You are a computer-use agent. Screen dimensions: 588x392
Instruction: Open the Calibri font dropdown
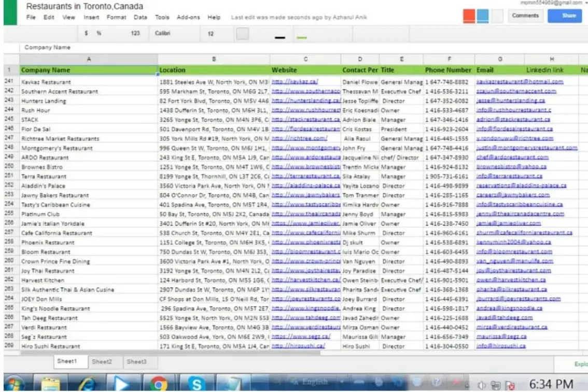(x=162, y=33)
